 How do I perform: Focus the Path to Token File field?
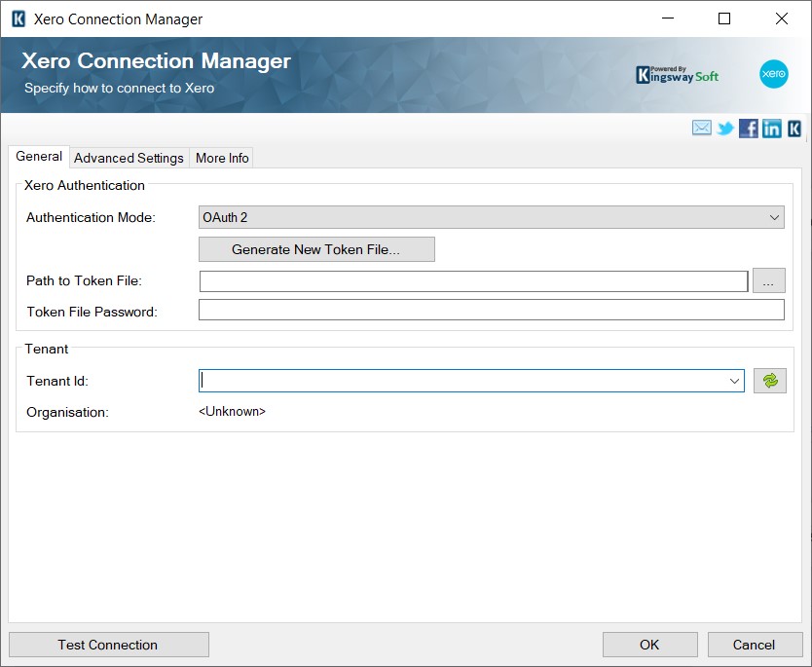pos(473,281)
